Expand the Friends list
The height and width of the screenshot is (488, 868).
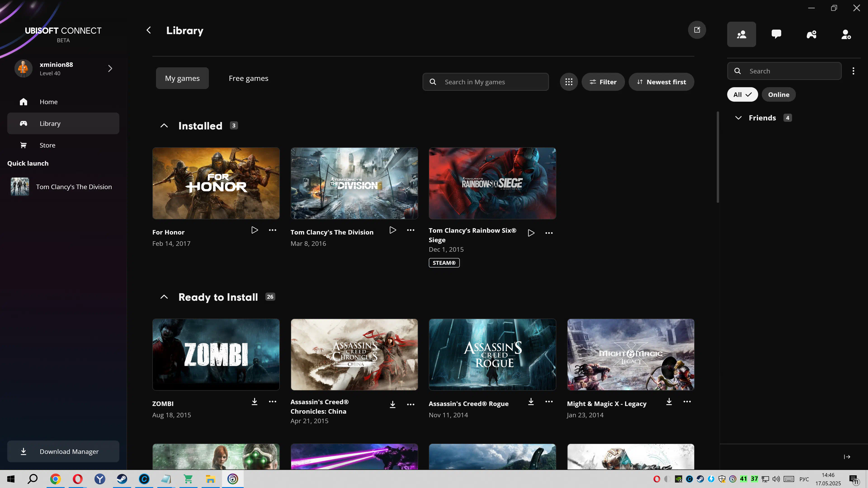(x=738, y=118)
